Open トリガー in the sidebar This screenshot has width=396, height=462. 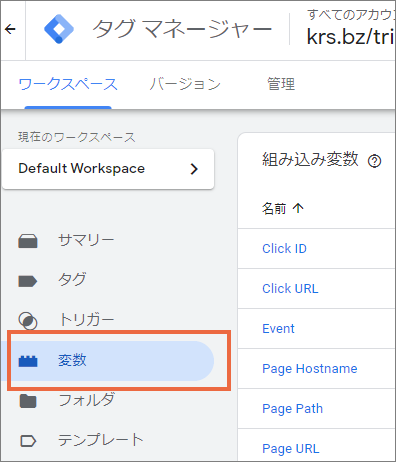86,319
